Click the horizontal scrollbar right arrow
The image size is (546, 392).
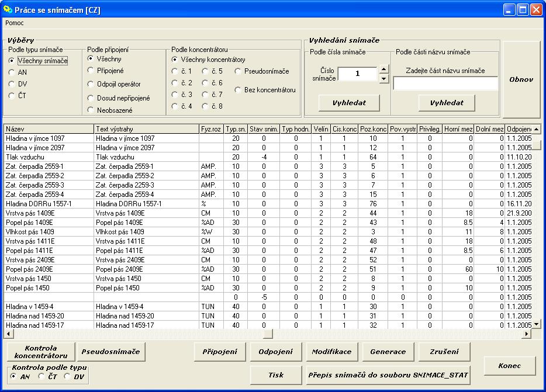[x=527, y=334]
